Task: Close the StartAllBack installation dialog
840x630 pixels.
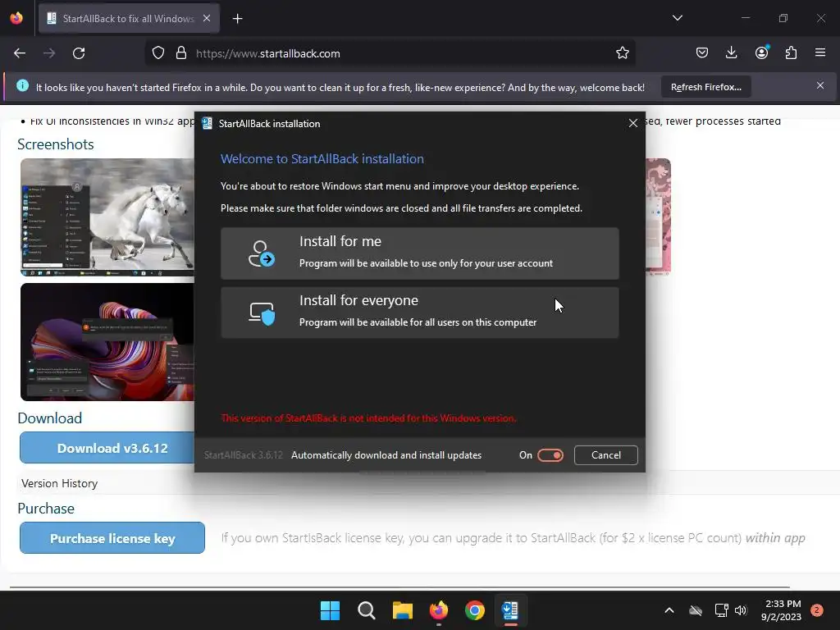Action: (632, 123)
